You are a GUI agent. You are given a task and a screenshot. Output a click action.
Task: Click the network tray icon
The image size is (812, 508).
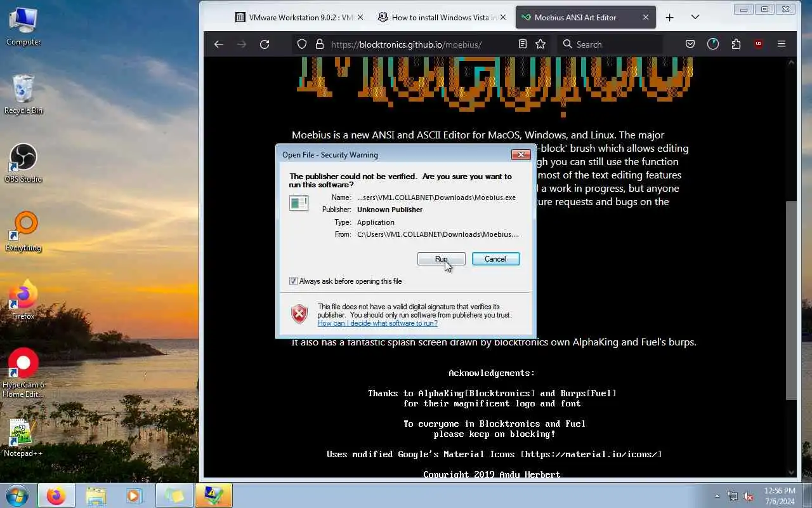733,496
